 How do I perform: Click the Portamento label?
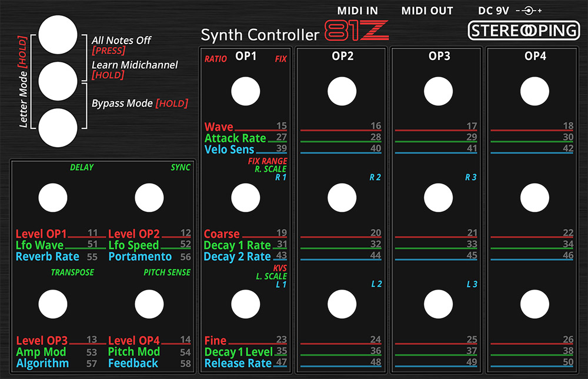pyautogui.click(x=140, y=257)
